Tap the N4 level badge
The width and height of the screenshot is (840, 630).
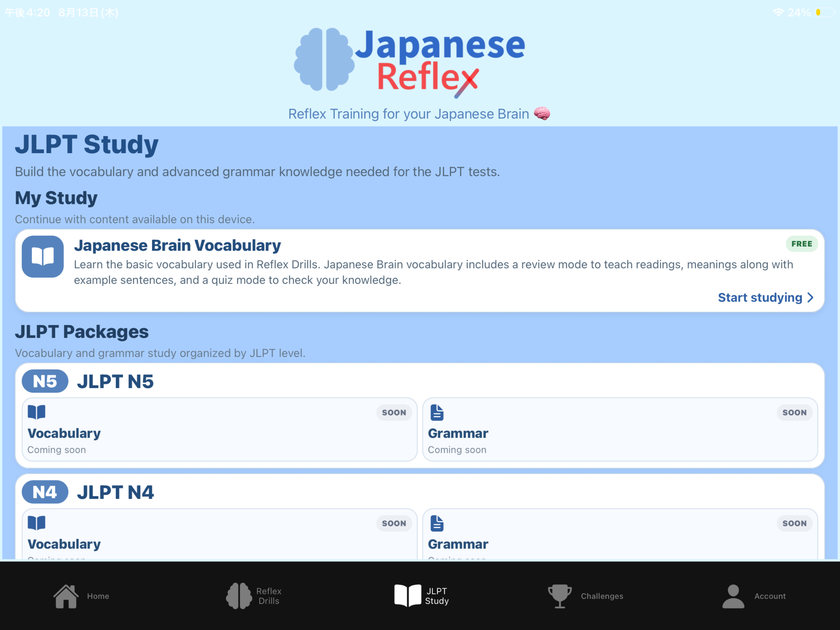pyautogui.click(x=45, y=492)
